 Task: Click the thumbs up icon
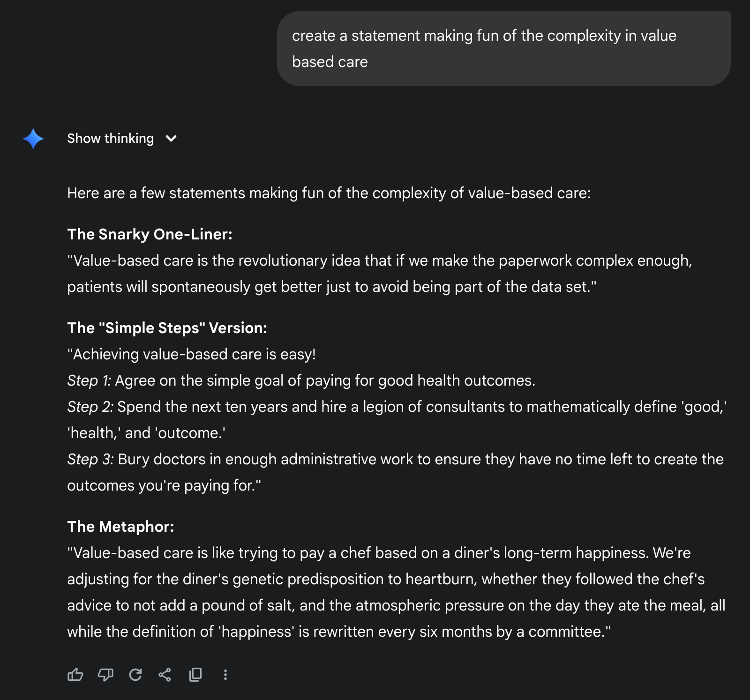(x=75, y=675)
